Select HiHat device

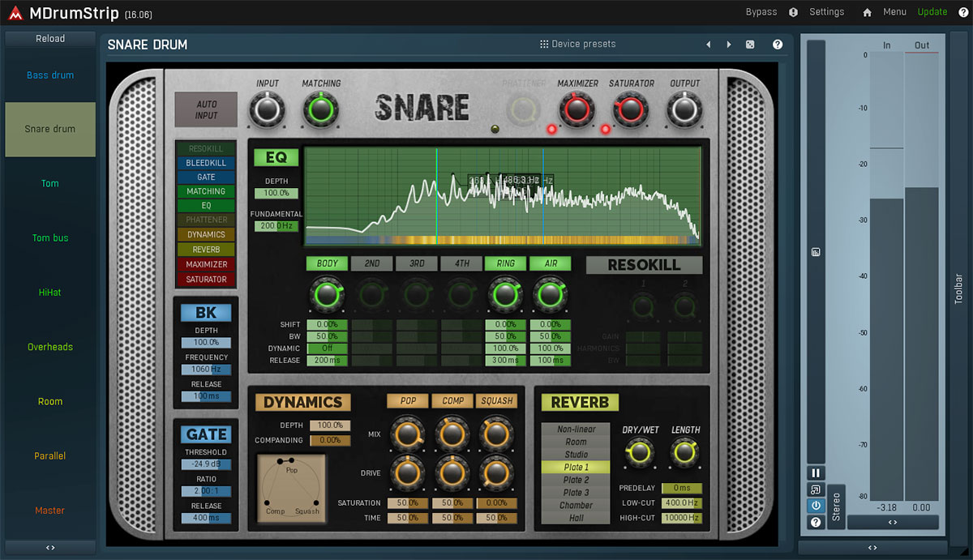click(50, 293)
